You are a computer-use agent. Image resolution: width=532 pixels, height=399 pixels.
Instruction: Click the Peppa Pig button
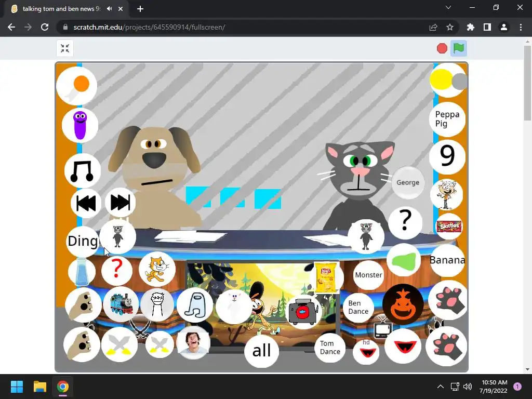click(x=447, y=119)
